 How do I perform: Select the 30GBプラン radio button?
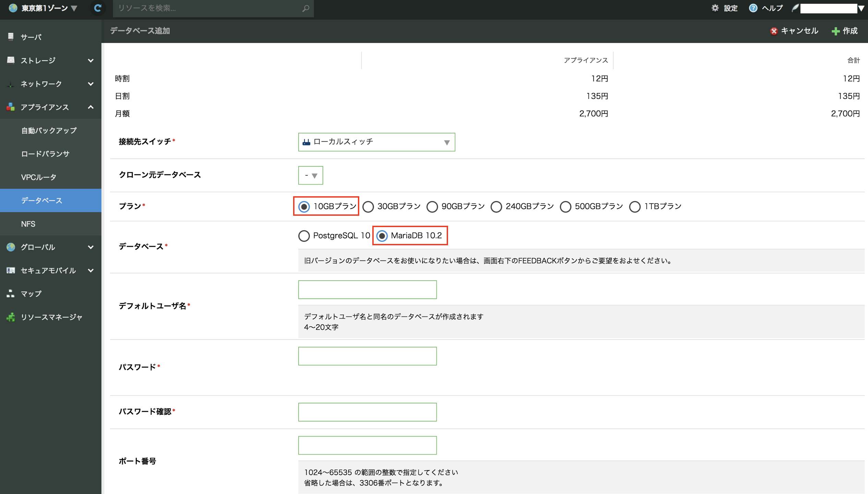pos(368,207)
